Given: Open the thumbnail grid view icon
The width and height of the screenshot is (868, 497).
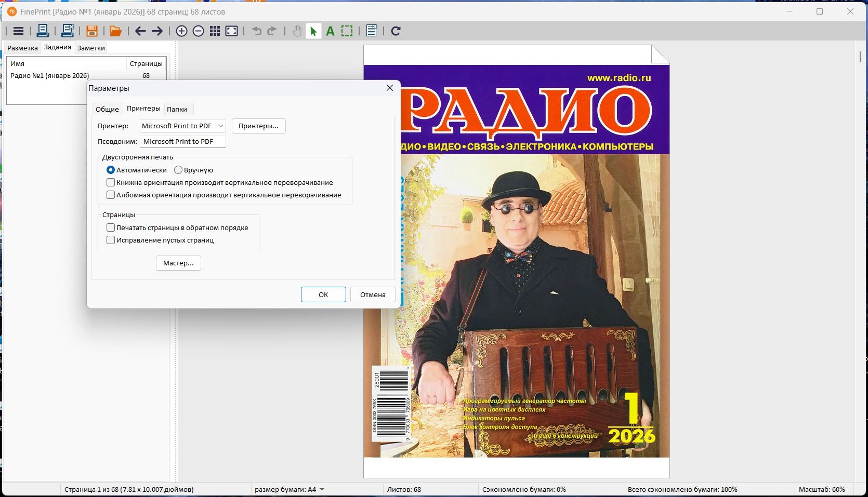Looking at the screenshot, I should click(x=215, y=31).
